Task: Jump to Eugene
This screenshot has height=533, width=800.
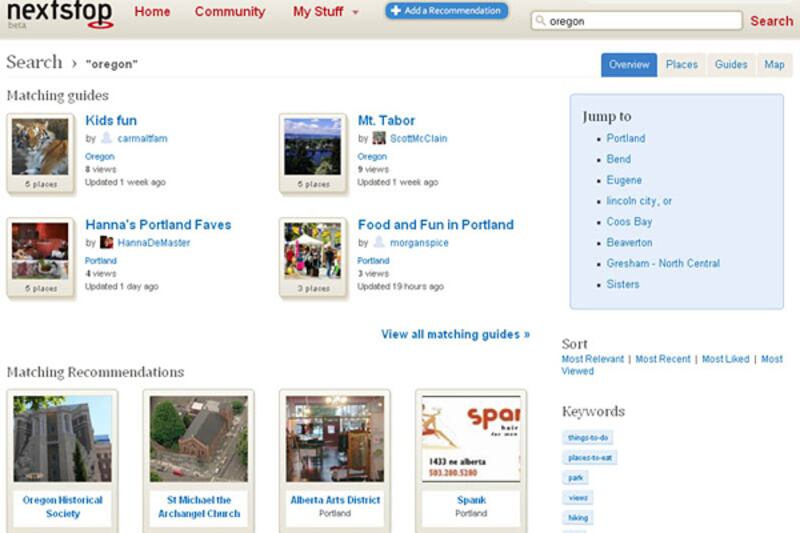Action: click(x=624, y=181)
